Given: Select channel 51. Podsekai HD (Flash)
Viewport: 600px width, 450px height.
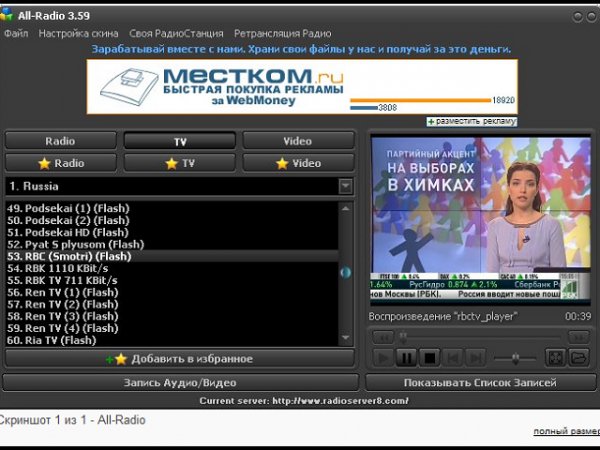Looking at the screenshot, I should click(x=172, y=233).
